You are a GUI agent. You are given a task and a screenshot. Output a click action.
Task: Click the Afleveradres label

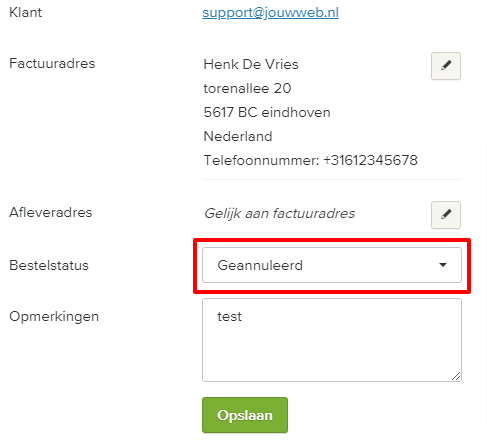(x=51, y=212)
